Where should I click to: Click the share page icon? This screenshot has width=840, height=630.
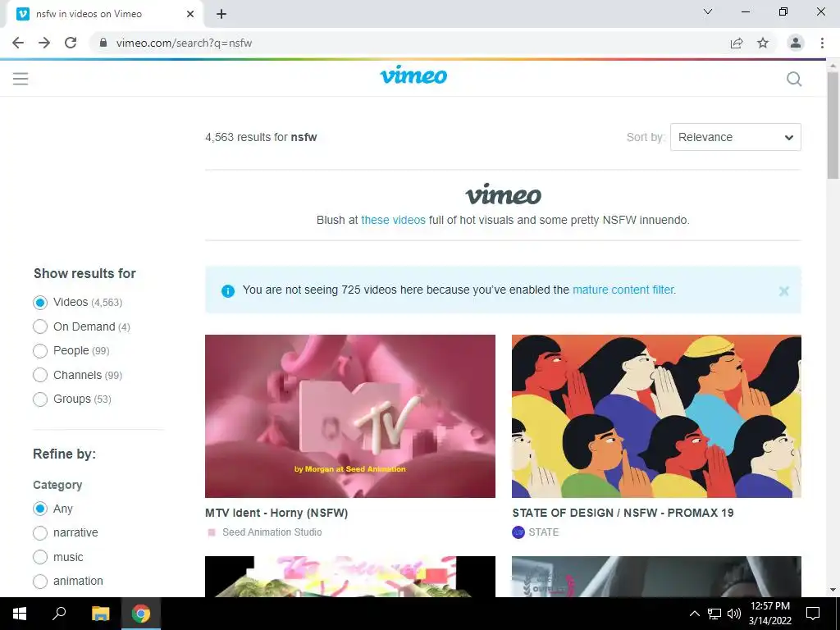coord(737,43)
